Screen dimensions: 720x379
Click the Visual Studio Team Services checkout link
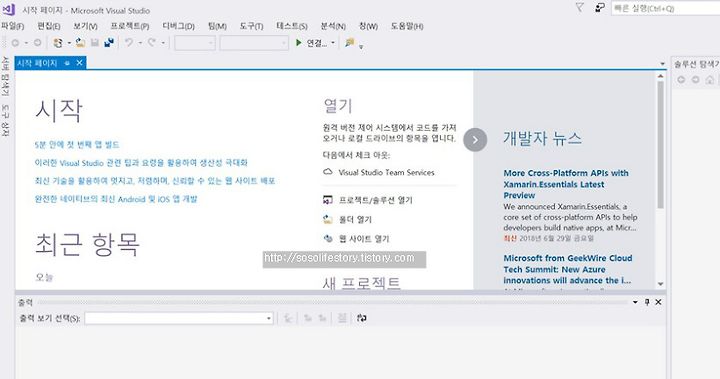point(386,172)
